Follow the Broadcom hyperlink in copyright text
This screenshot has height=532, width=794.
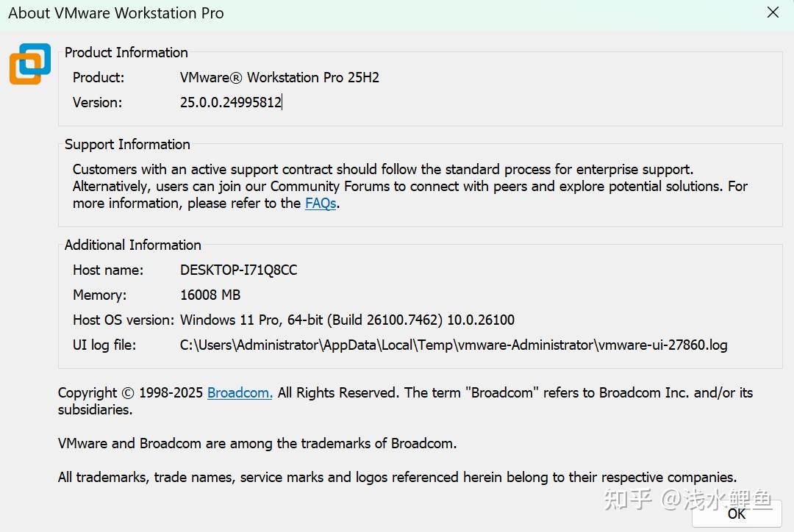240,393
